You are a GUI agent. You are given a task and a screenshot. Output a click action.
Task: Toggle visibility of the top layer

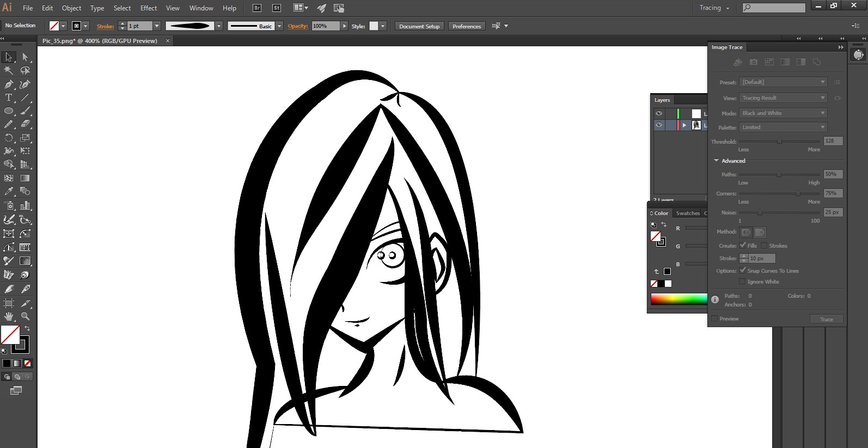pyautogui.click(x=659, y=113)
